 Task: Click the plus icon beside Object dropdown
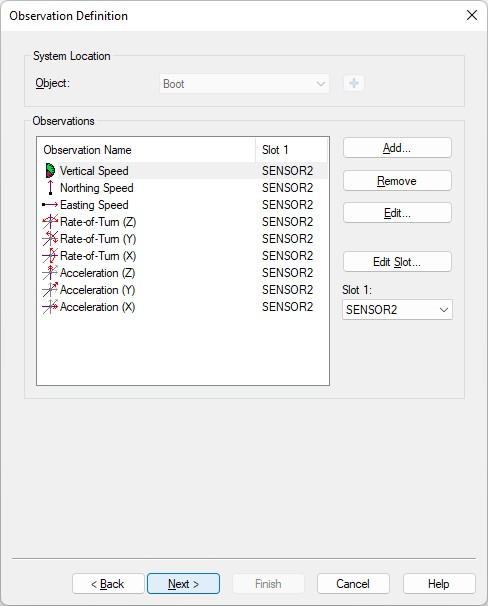pyautogui.click(x=354, y=83)
